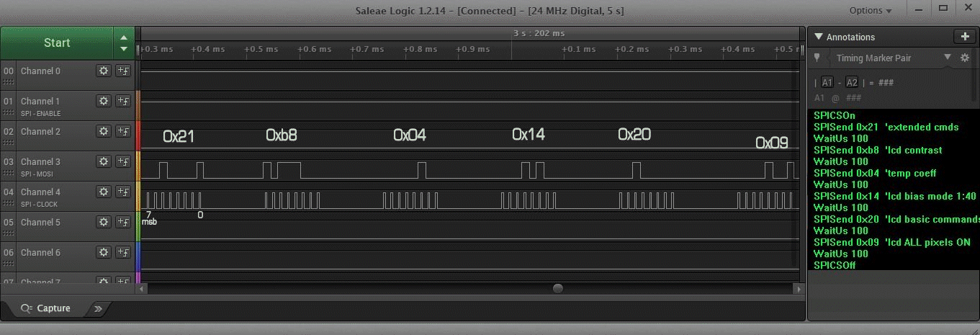Click the Annotations panel title
This screenshot has height=335, width=980.
coord(850,37)
